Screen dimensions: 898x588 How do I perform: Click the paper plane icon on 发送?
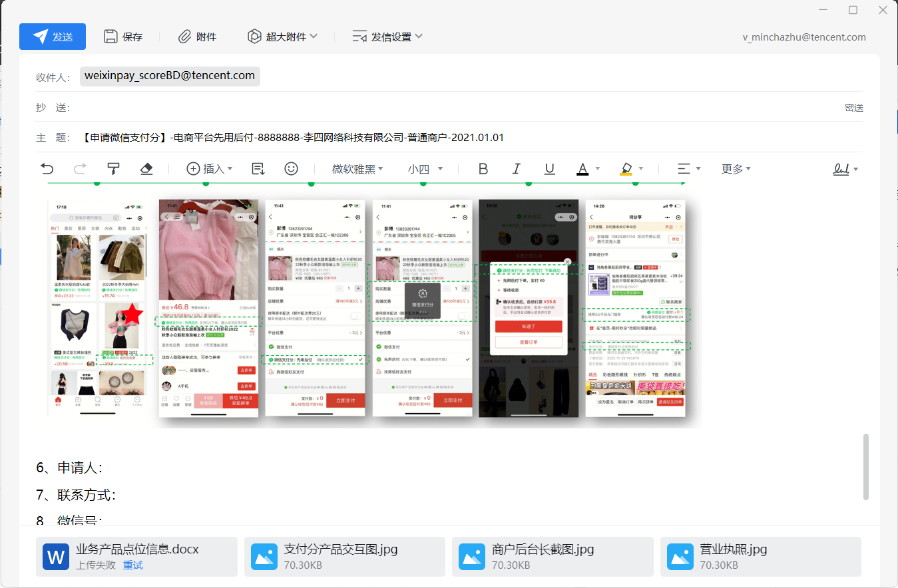(x=41, y=37)
